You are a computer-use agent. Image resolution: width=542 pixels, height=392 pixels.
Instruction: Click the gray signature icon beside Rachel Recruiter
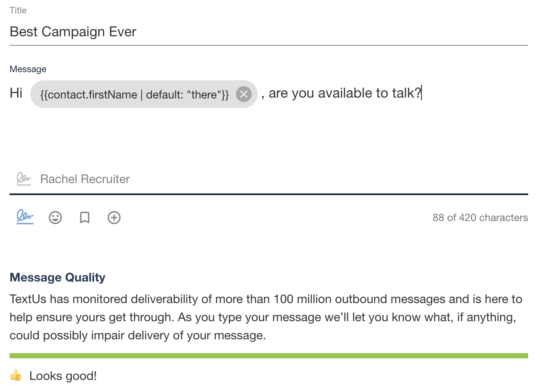(x=24, y=179)
